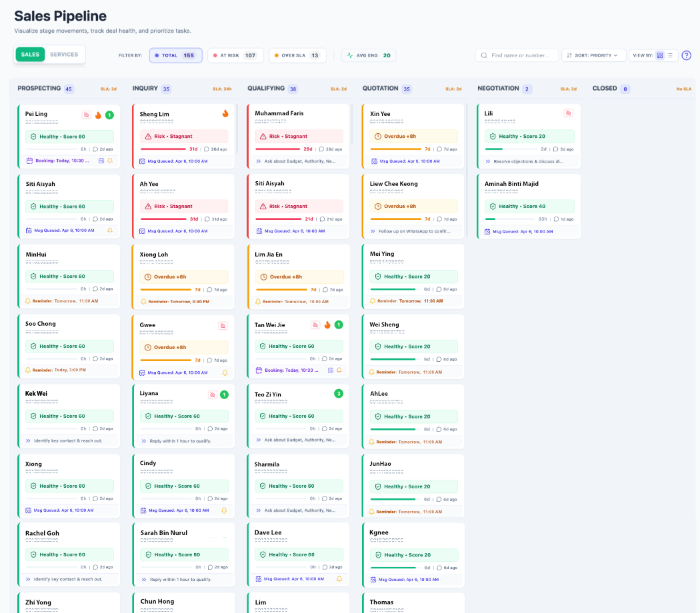This screenshot has width=700, height=613.
Task: Toggle the OVER SLA 13 filter
Action: tap(299, 55)
